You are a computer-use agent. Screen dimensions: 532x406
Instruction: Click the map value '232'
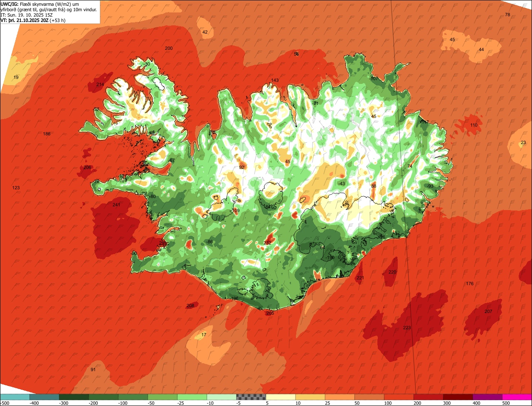point(268,243)
